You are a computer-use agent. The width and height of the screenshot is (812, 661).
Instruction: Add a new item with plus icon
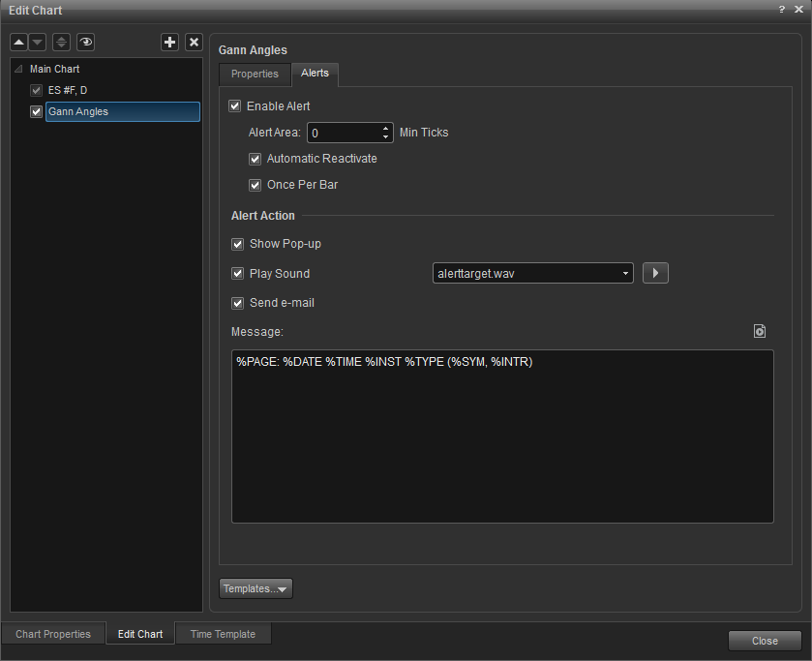(169, 42)
